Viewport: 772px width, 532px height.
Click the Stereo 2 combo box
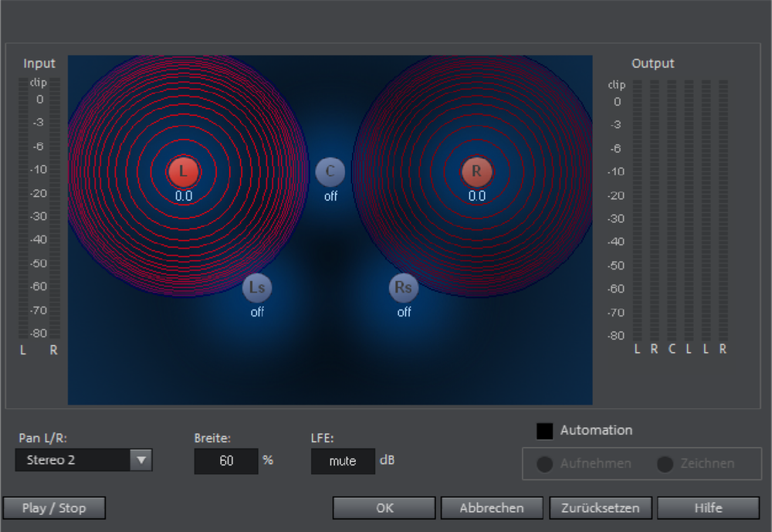[83, 460]
